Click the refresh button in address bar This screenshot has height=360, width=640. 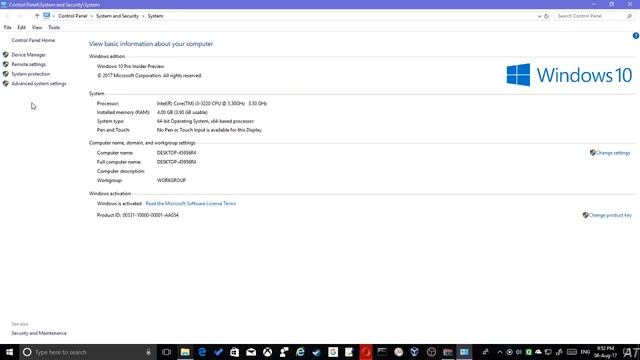tap(546, 16)
